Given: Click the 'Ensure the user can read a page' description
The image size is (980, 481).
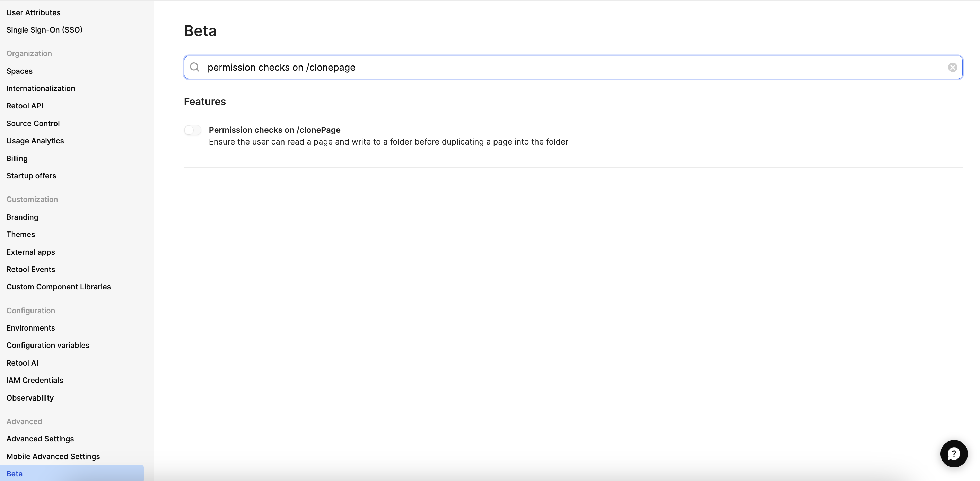Looking at the screenshot, I should coord(388,141).
